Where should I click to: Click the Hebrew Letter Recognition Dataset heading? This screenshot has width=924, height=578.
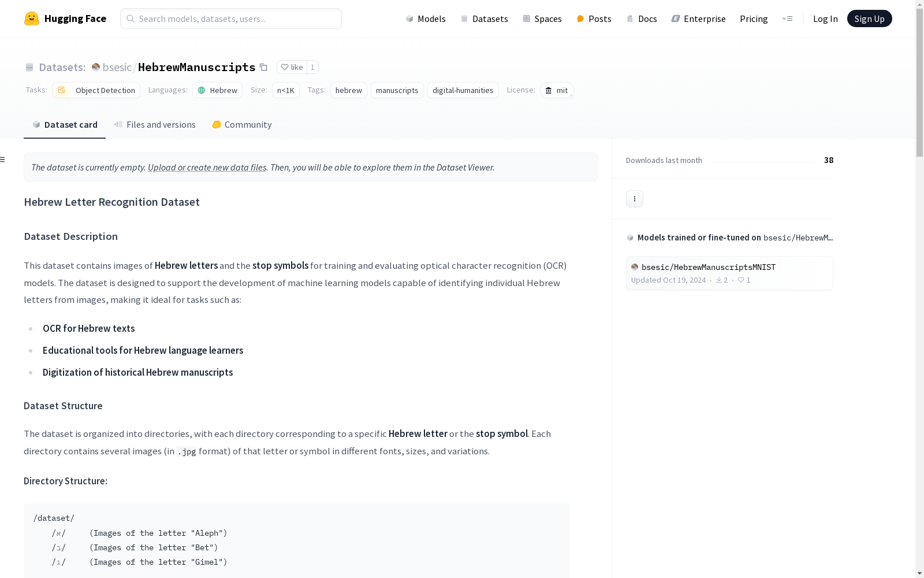[111, 202]
